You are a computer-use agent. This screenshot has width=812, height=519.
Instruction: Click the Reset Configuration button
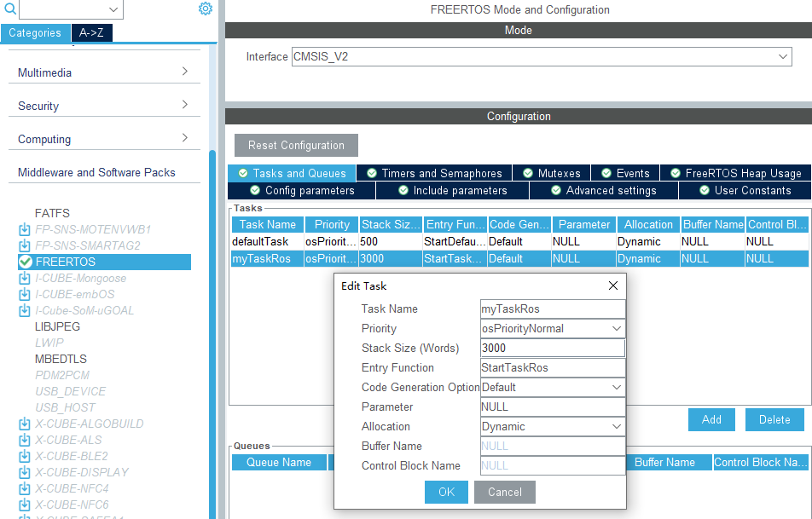coord(296,146)
